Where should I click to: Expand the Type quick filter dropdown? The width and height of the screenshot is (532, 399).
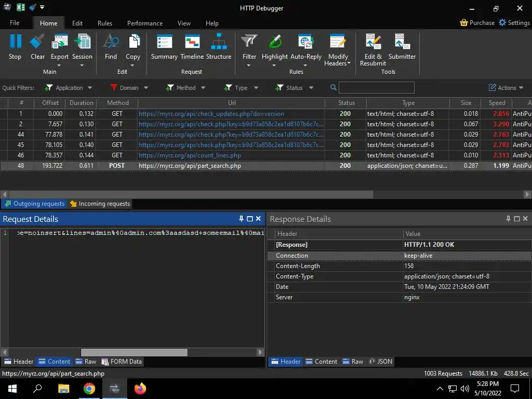point(256,87)
